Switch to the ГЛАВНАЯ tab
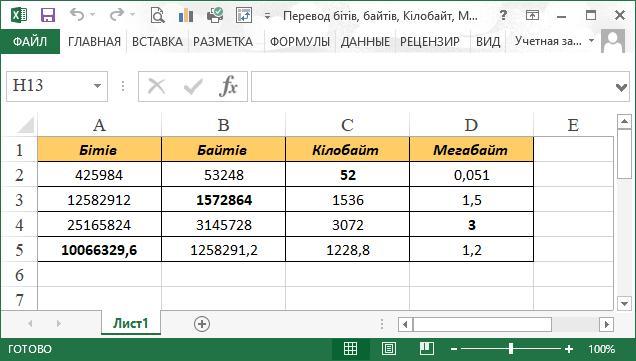 coord(94,41)
